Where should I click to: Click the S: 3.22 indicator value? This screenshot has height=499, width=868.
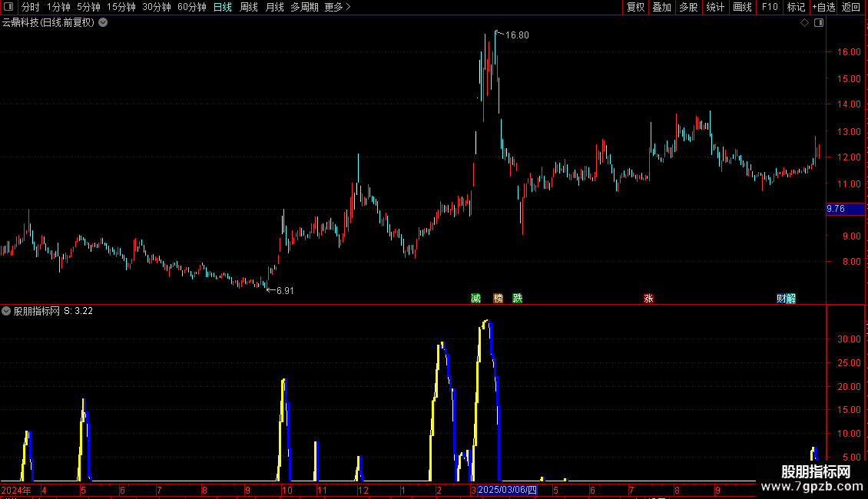coord(78,311)
